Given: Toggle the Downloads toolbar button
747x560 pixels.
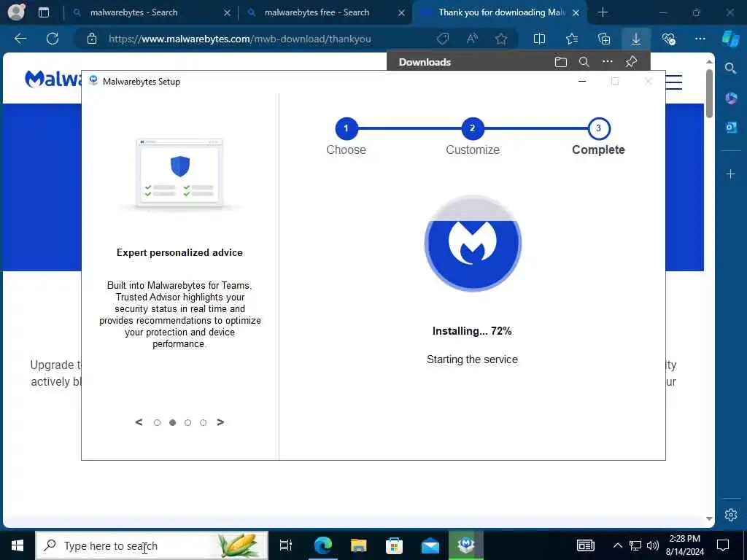Looking at the screenshot, I should click(x=636, y=39).
